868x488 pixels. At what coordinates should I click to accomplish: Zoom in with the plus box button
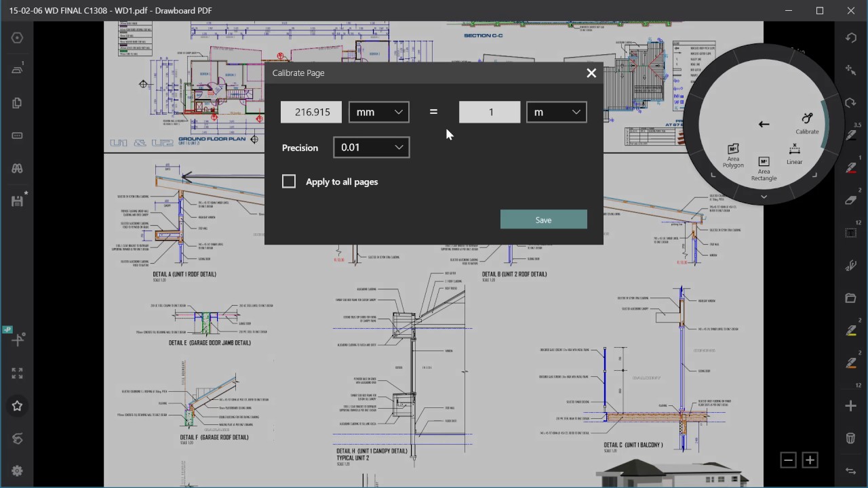click(x=810, y=460)
